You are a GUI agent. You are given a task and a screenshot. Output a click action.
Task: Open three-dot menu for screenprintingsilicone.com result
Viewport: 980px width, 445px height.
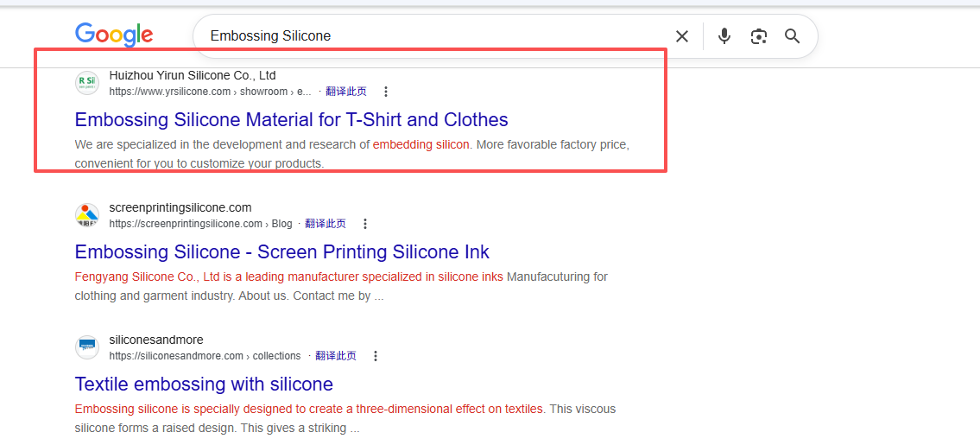coord(365,224)
